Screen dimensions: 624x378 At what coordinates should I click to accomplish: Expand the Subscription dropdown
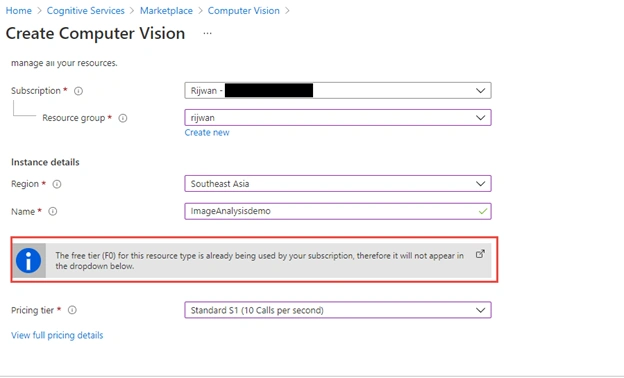click(x=338, y=91)
